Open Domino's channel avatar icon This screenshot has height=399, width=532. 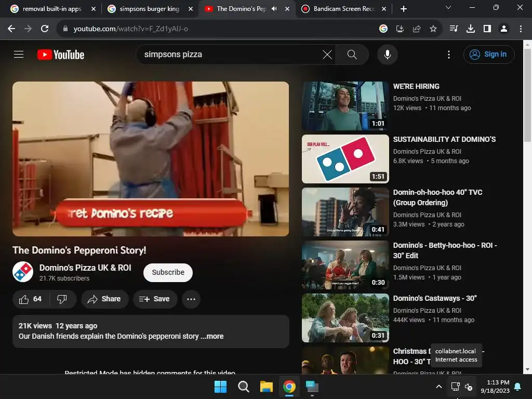pyautogui.click(x=23, y=272)
